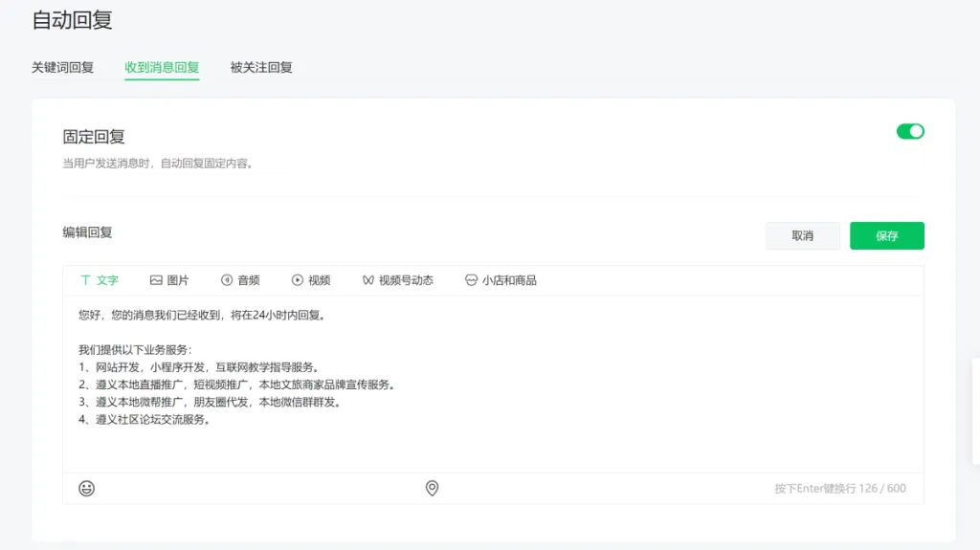Switch to the 关键词回复 tab
980x550 pixels.
(x=62, y=68)
